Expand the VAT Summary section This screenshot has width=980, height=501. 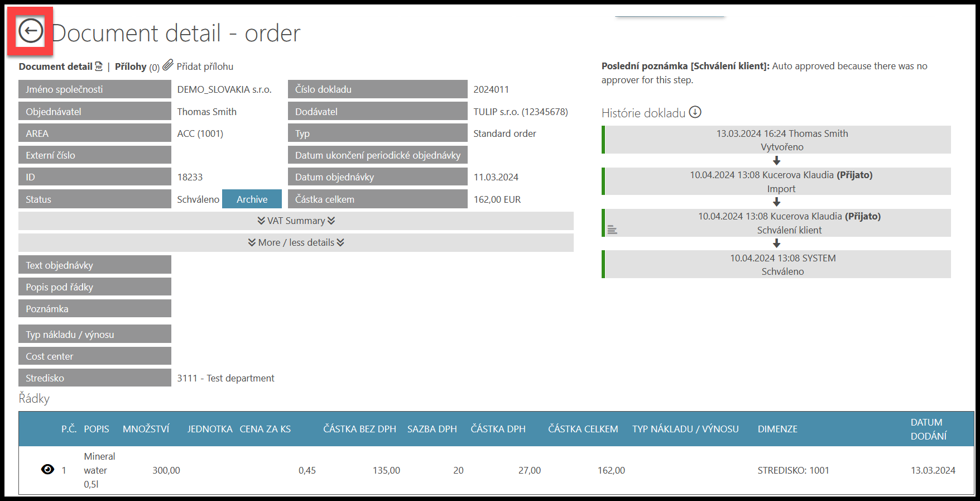click(296, 221)
